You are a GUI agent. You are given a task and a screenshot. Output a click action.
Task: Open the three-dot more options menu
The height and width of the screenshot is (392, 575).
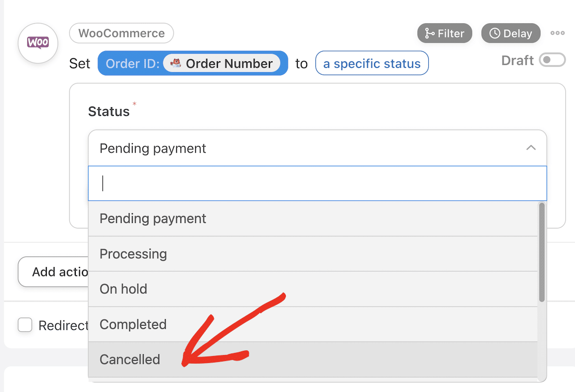(x=557, y=33)
